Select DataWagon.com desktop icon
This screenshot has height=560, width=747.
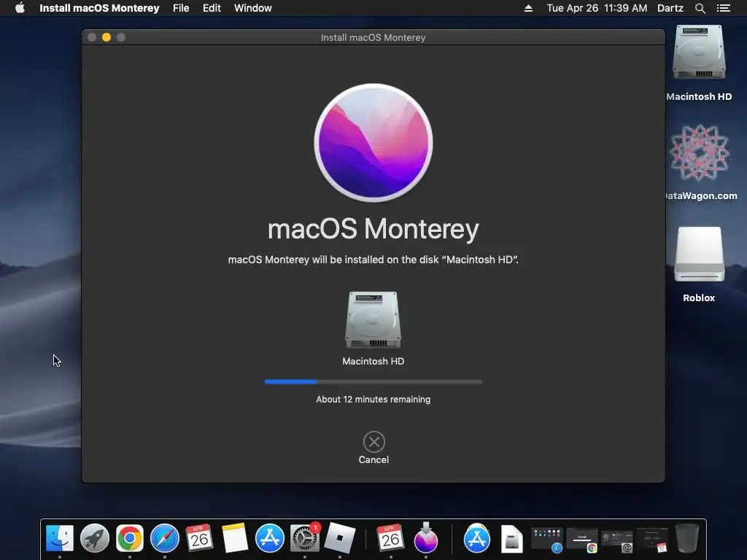click(x=700, y=153)
